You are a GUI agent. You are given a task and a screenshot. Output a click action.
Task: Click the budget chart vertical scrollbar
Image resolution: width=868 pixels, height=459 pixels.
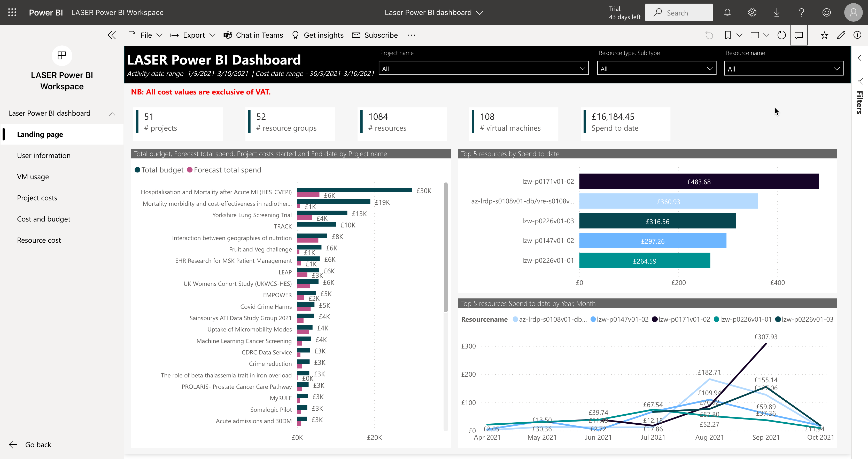pyautogui.click(x=446, y=248)
